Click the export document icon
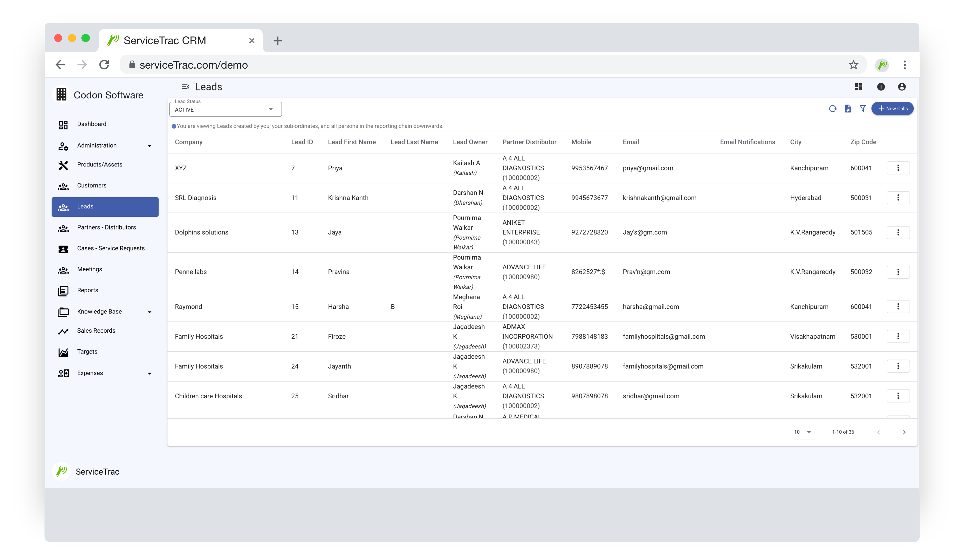 (848, 109)
